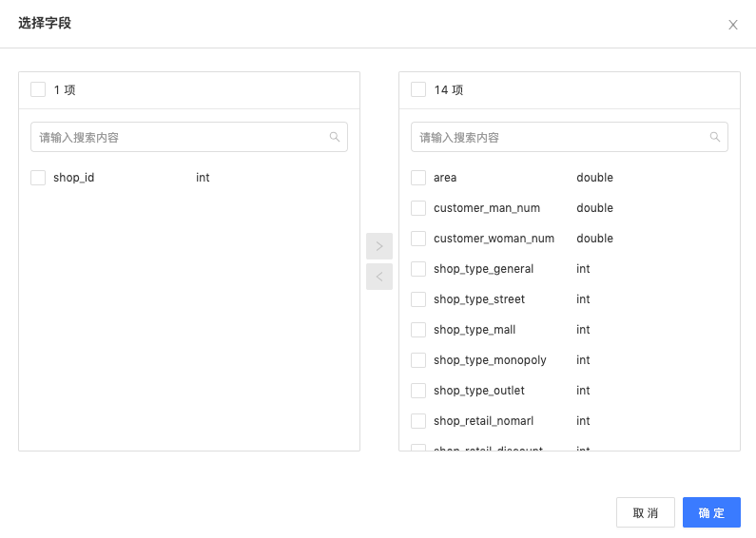Screen dimensions: 756x538
Task: Check the customer_woman_num checkbox
Action: point(418,239)
